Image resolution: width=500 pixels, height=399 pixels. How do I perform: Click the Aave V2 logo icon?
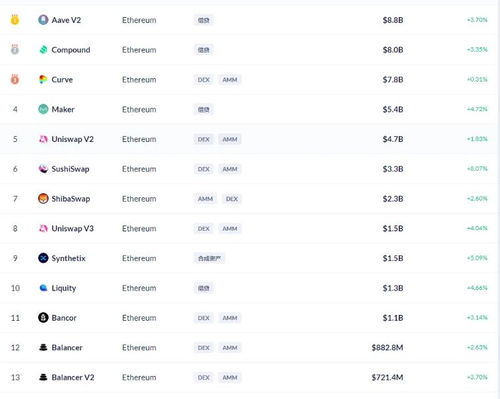click(43, 20)
